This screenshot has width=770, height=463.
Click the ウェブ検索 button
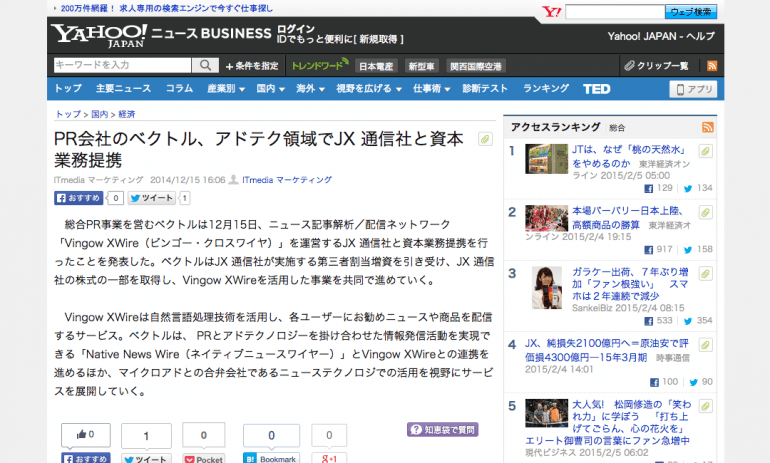691,12
